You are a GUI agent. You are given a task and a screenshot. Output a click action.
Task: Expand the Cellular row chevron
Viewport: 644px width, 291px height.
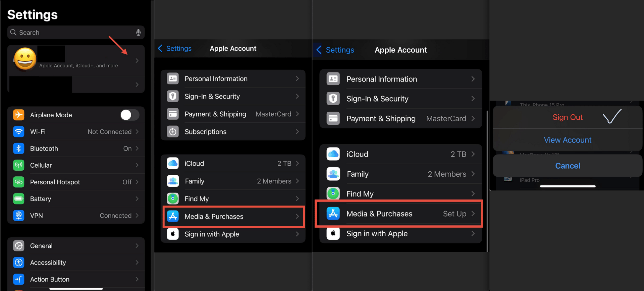[x=137, y=165]
